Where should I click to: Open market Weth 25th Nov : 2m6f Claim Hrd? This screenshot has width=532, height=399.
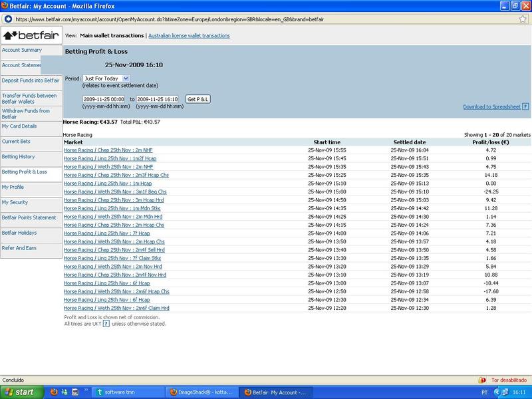click(116, 308)
